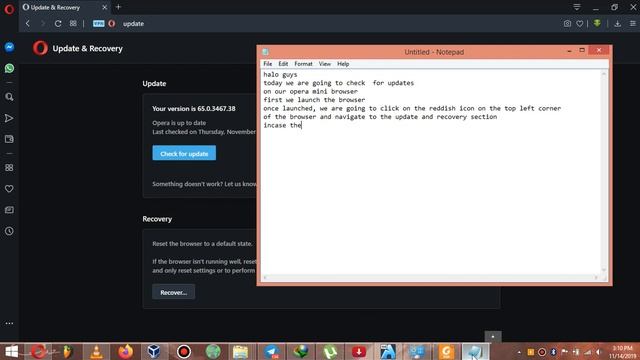Open History clock in Opera sidebar
The height and width of the screenshot is (360, 640).
(9, 231)
